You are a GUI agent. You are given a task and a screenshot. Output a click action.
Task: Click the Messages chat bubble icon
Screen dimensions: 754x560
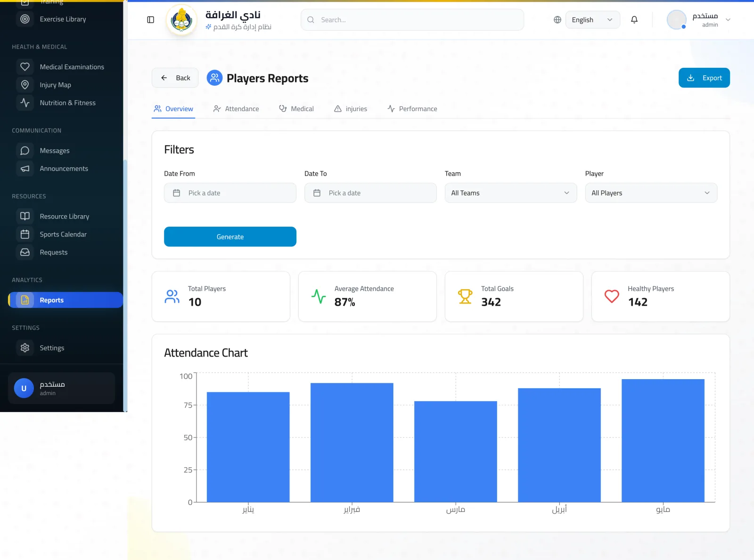[x=25, y=151]
